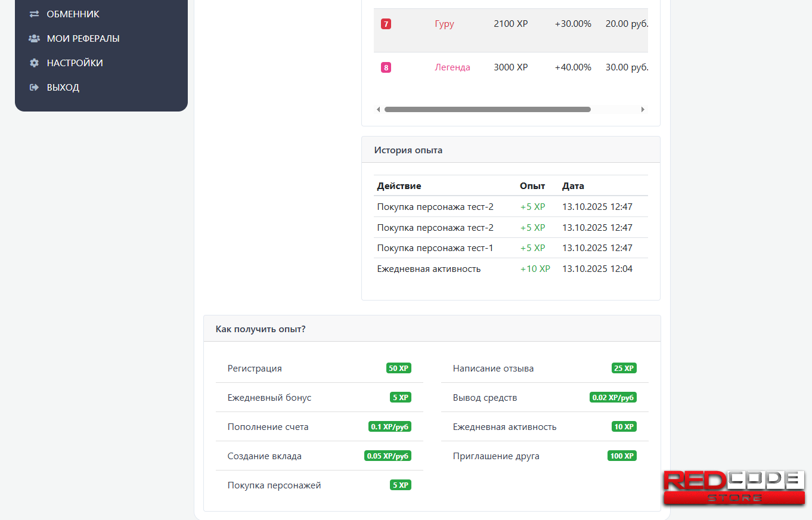Click the 5 XP badge for Ежедневный бонус
Viewport: 812px width, 520px height.
(400, 397)
